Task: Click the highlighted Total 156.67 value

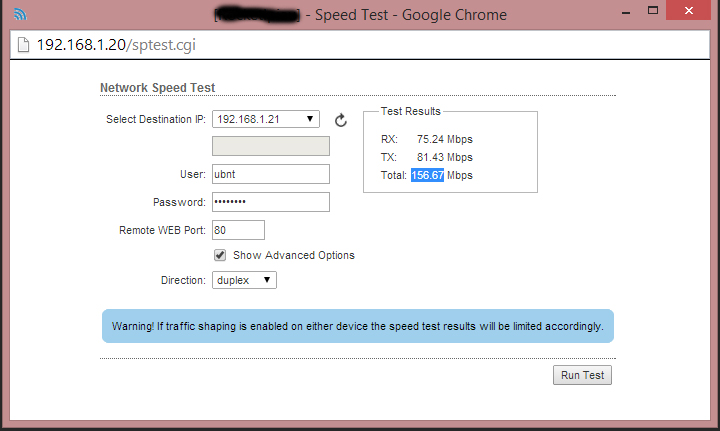Action: tap(427, 175)
